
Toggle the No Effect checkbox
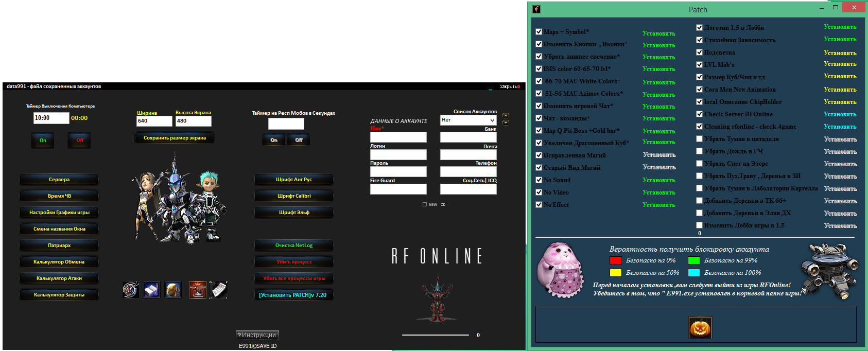tap(539, 204)
